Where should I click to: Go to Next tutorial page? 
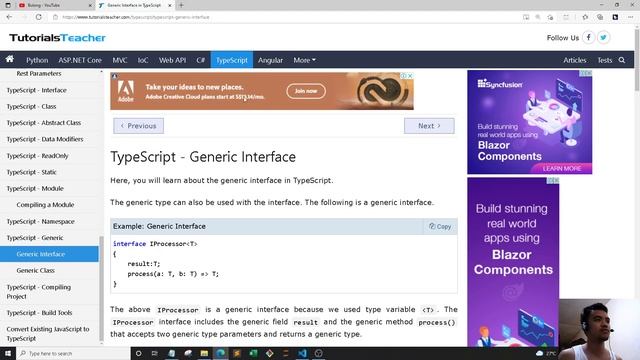click(x=429, y=126)
